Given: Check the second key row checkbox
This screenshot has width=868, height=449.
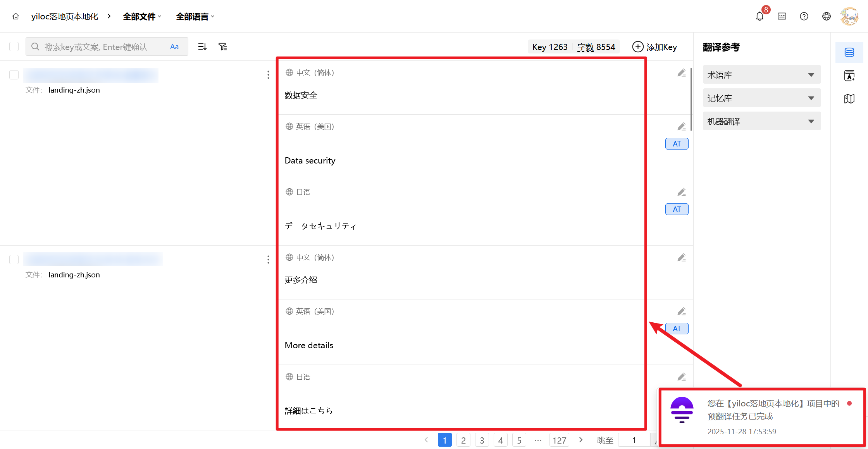Looking at the screenshot, I should (14, 260).
